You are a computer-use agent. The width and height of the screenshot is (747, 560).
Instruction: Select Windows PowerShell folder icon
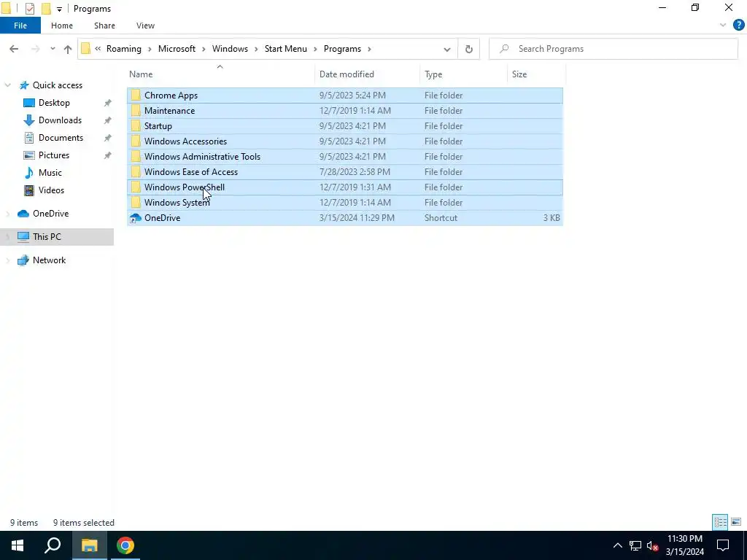pos(136,187)
